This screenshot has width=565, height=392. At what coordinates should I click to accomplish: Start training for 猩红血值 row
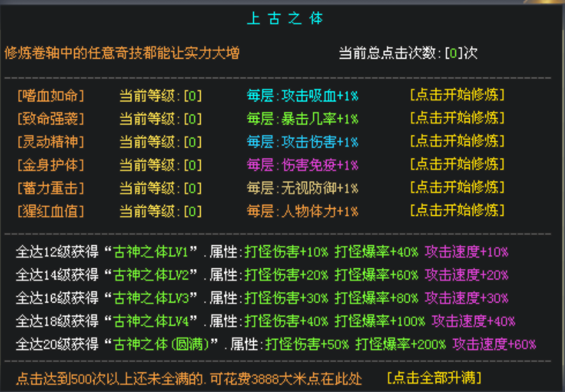point(457,210)
